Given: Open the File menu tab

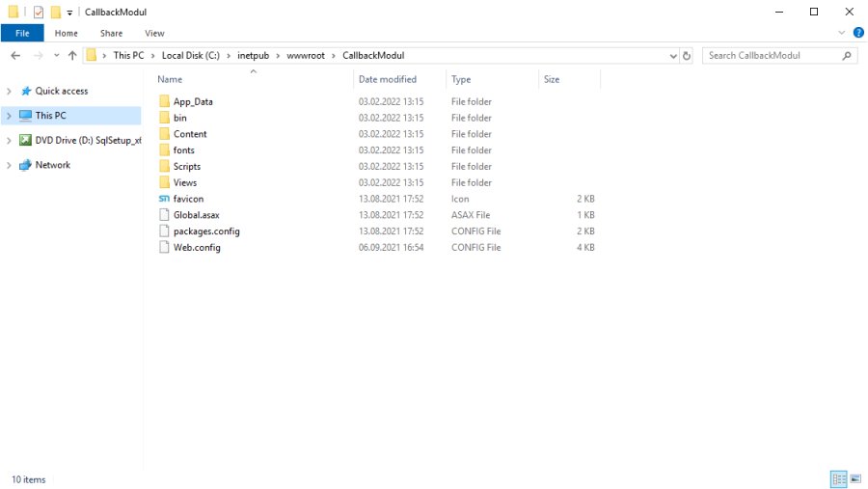Looking at the screenshot, I should coord(22,33).
